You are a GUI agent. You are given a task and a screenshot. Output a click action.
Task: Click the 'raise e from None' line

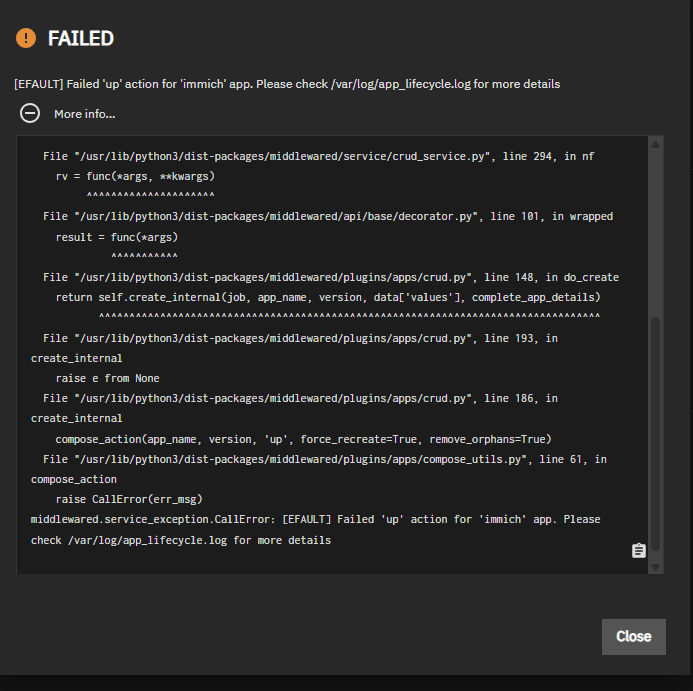tap(107, 378)
